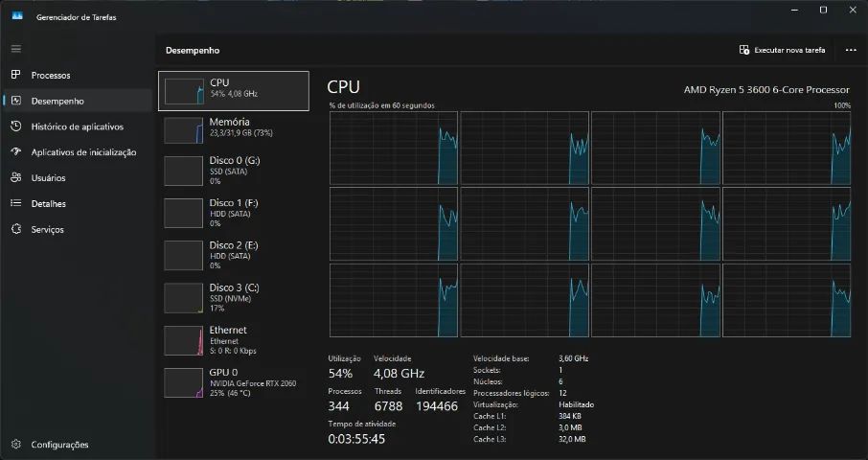Screen dimensions: 868x460
Task: Select Disco 0 (G:) in list
Action: (x=234, y=171)
